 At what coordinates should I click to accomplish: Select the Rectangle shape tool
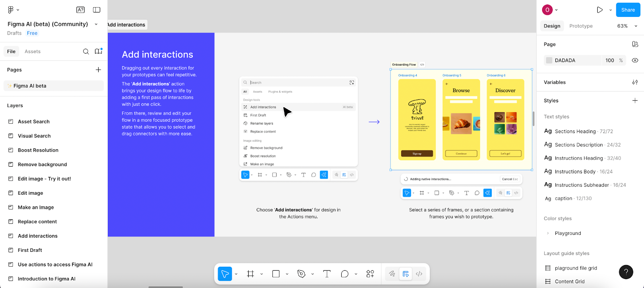point(276,274)
